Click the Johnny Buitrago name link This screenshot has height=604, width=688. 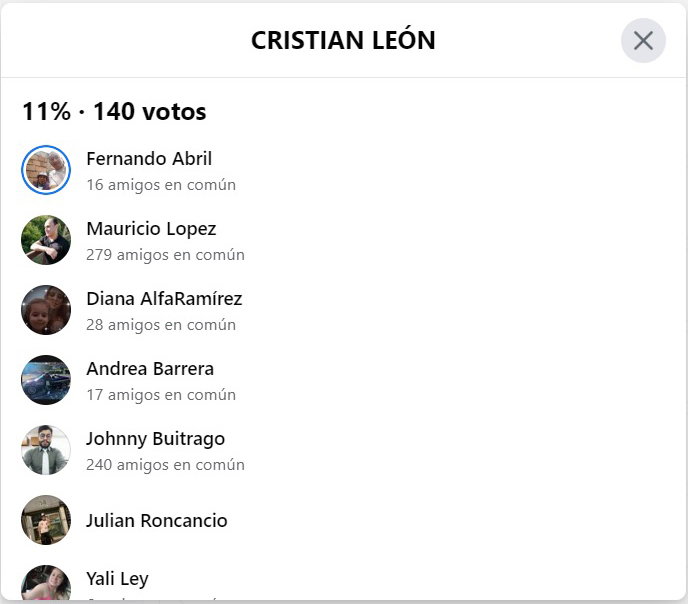[155, 438]
